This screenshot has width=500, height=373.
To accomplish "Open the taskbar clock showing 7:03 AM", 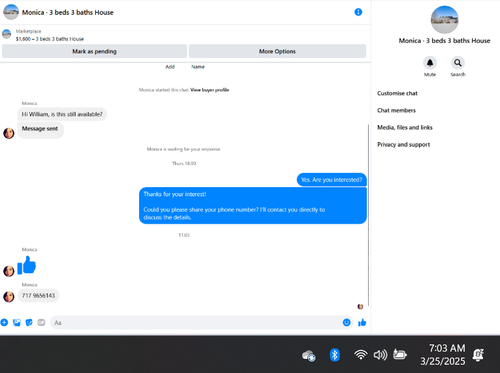I will pyautogui.click(x=442, y=355).
